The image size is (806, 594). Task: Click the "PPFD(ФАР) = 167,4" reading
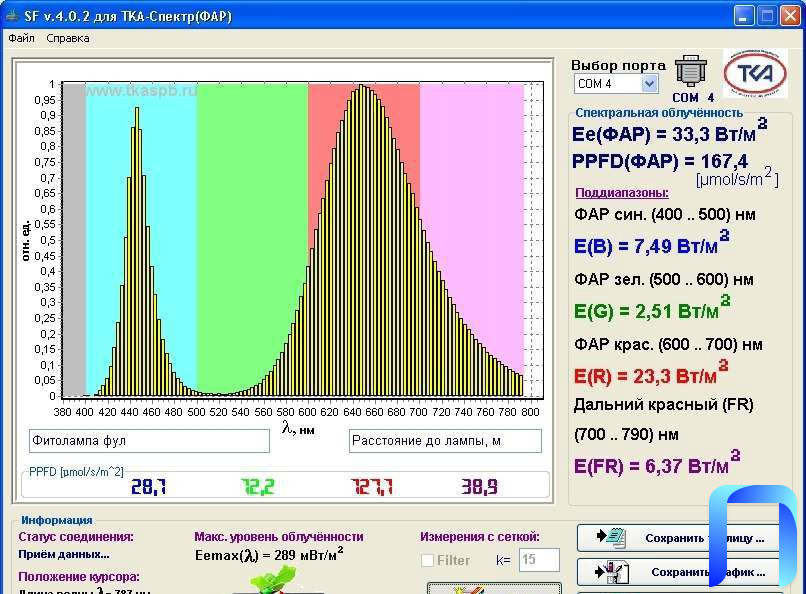(660, 161)
